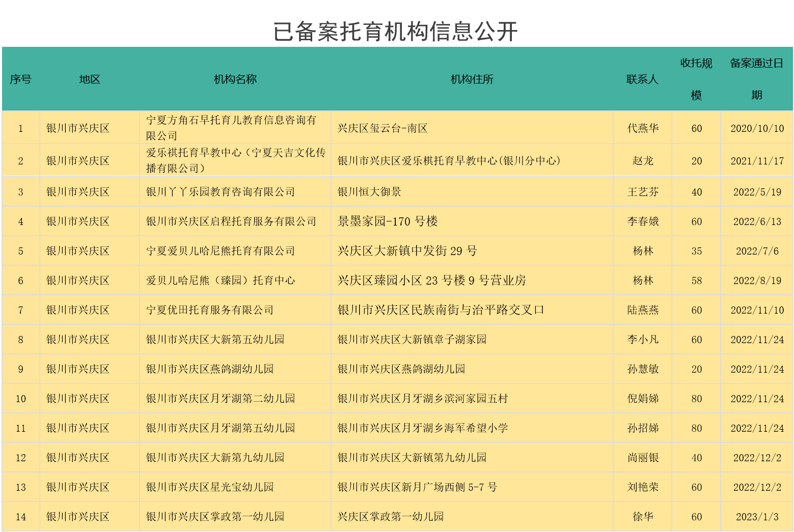Click the 机构住所 column header
Screen dimensions: 794x532
[472, 79]
